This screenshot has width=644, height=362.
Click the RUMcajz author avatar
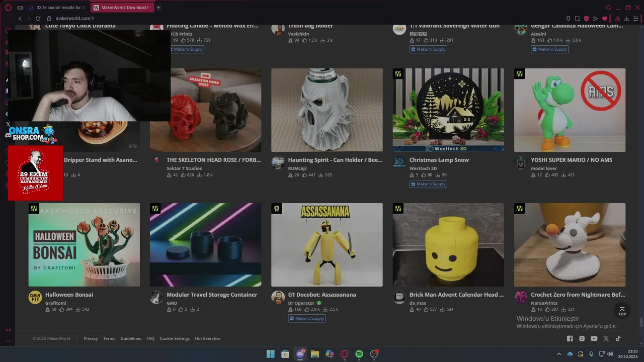[x=278, y=162]
